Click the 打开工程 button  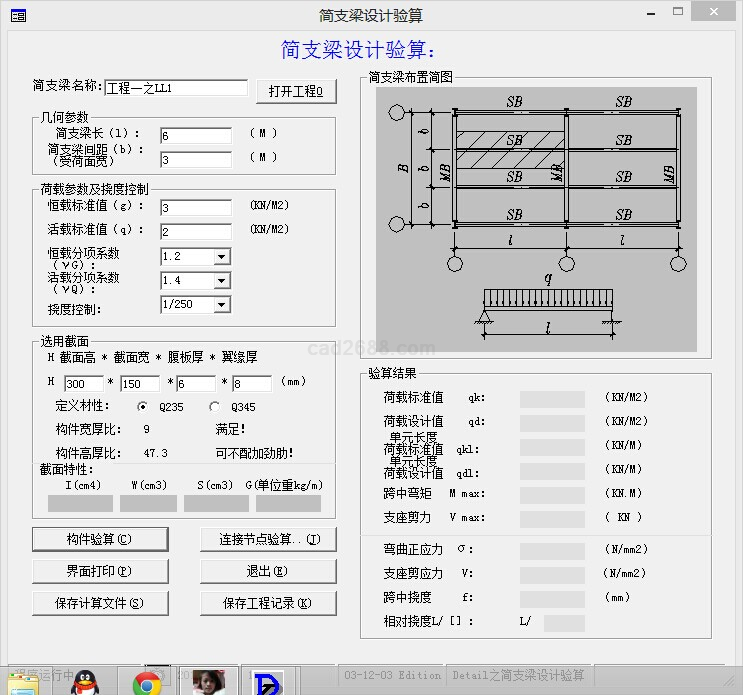click(296, 91)
